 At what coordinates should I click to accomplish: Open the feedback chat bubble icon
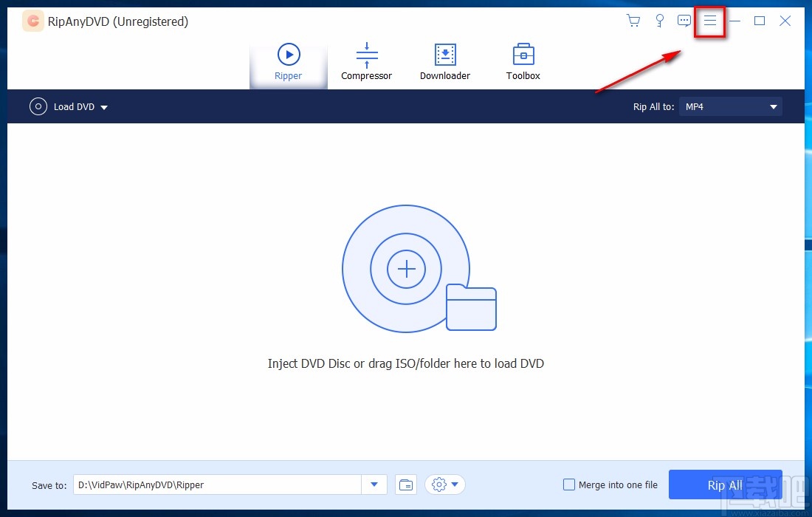[x=684, y=21]
